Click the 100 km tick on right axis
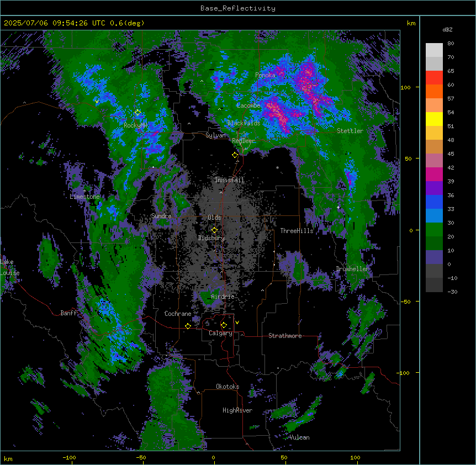The height and width of the screenshot is (465, 476). pyautogui.click(x=405, y=87)
